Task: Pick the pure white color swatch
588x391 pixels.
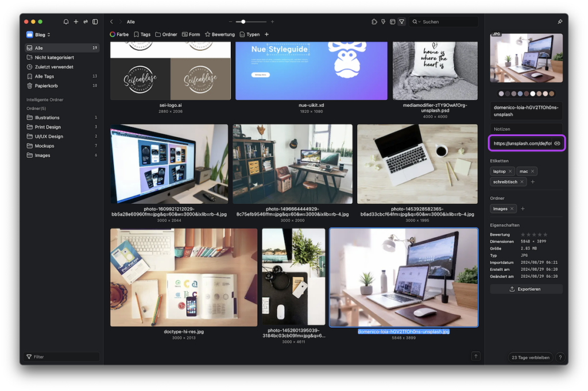Action: tap(532, 94)
